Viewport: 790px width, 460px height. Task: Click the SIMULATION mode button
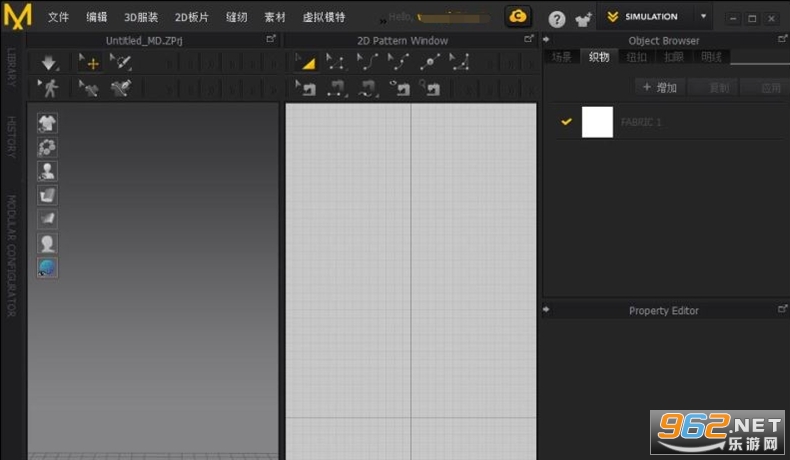pyautogui.click(x=646, y=17)
